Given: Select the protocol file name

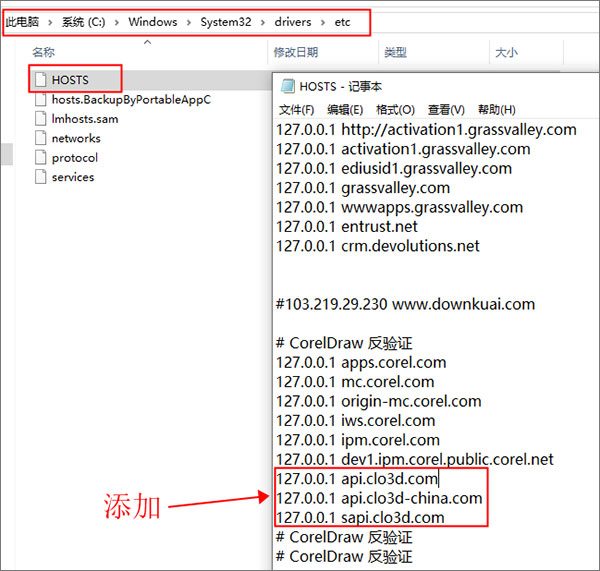Looking at the screenshot, I should pos(75,158).
